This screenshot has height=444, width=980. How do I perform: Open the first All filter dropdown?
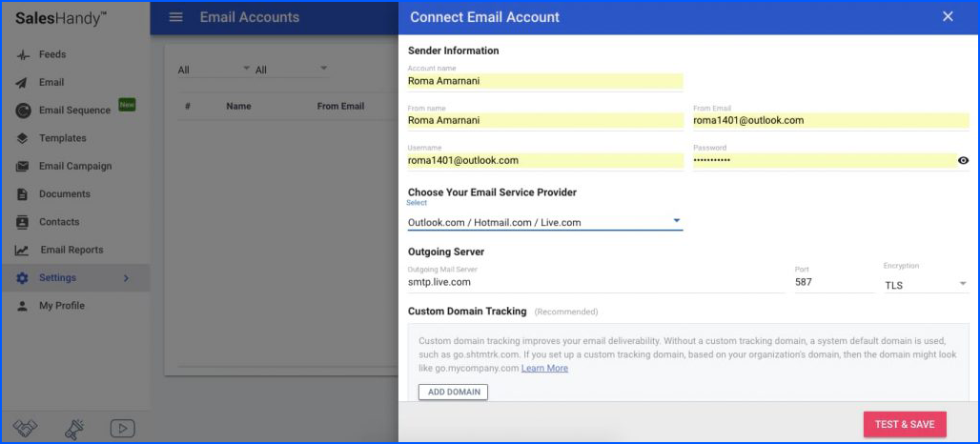click(214, 70)
